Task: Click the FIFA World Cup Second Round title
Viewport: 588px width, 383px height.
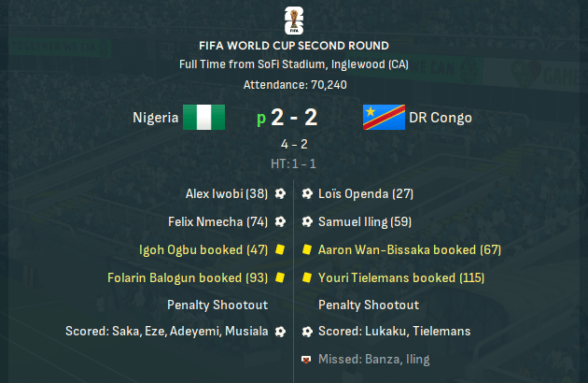Action: pos(294,46)
